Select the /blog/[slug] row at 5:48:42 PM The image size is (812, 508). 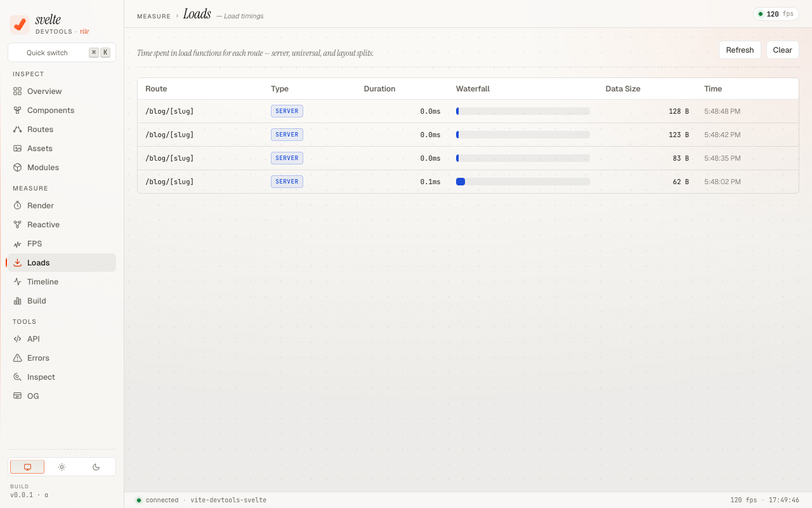(x=468, y=135)
